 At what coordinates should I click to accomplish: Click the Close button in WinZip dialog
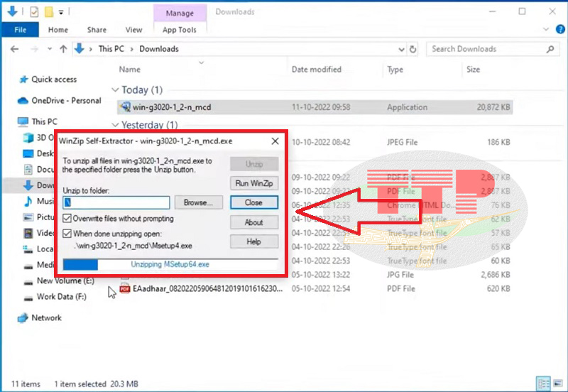254,202
